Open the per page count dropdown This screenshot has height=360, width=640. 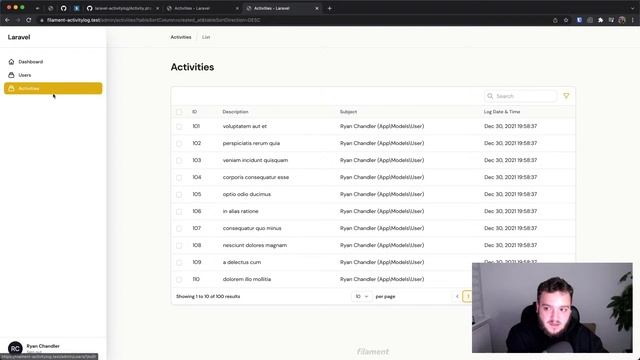click(x=362, y=296)
